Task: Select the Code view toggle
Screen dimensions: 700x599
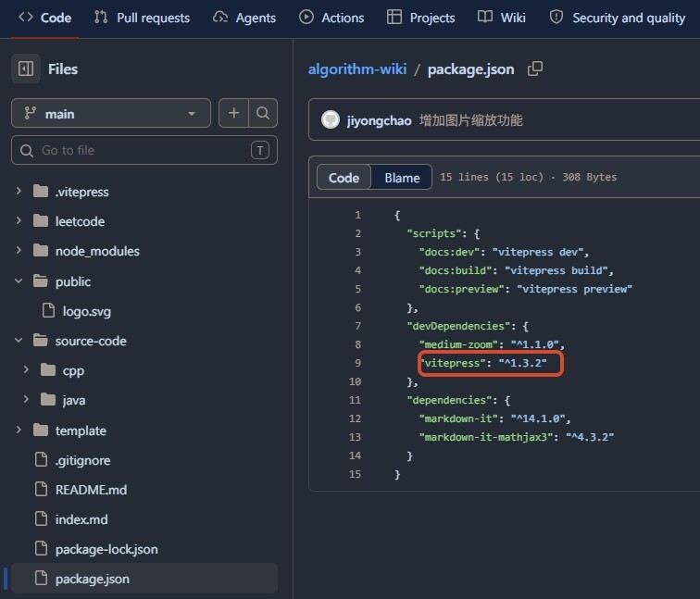Action: tap(344, 177)
